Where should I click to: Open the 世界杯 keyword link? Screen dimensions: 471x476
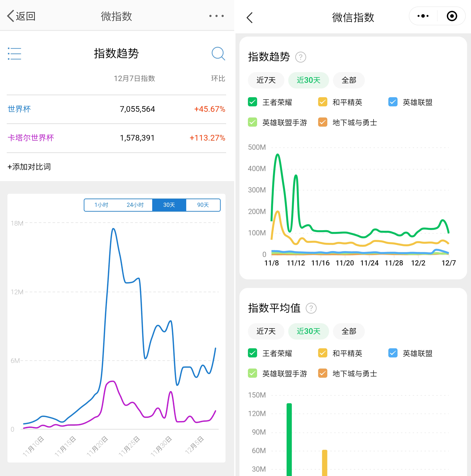coord(19,109)
